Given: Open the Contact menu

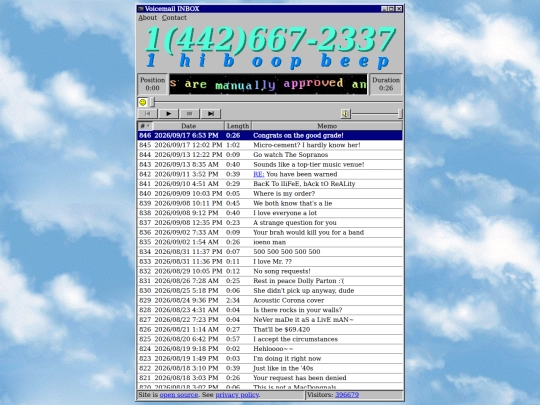Looking at the screenshot, I should 174,18.
